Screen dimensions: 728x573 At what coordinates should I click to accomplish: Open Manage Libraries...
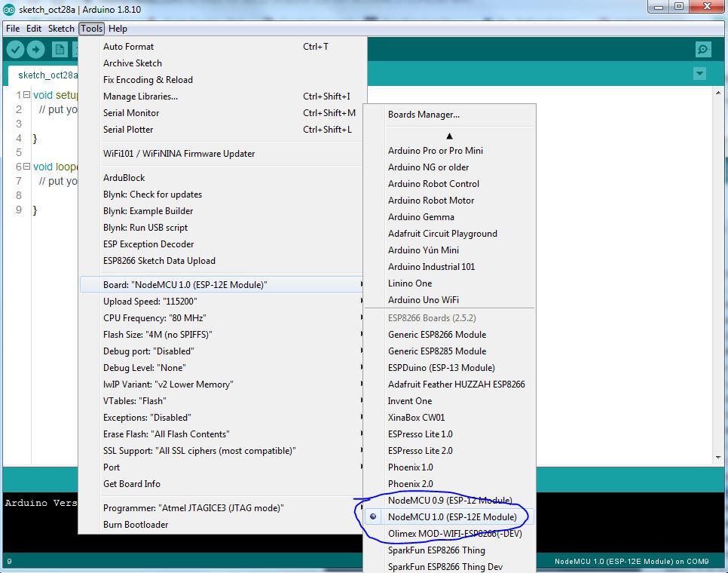pyautogui.click(x=222, y=96)
